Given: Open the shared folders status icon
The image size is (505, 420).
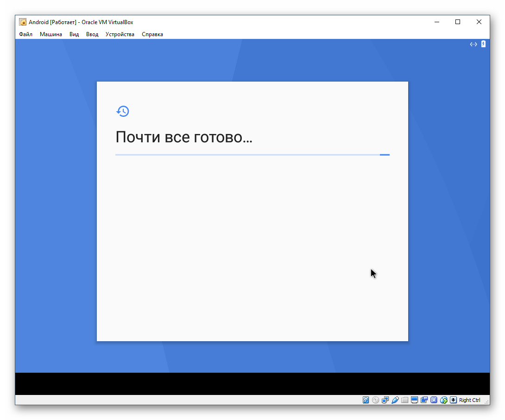Looking at the screenshot, I should (405, 400).
